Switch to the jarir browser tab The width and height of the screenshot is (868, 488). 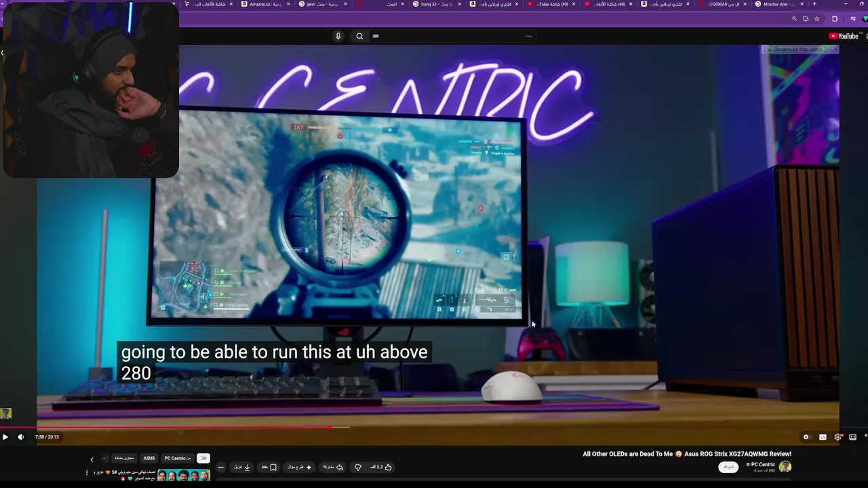point(322,4)
